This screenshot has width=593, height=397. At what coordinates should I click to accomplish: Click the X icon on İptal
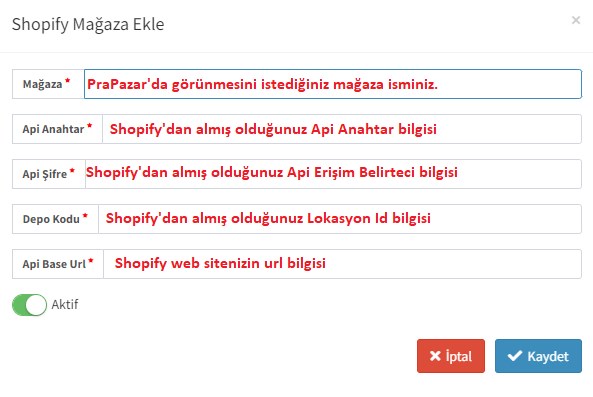pyautogui.click(x=435, y=356)
